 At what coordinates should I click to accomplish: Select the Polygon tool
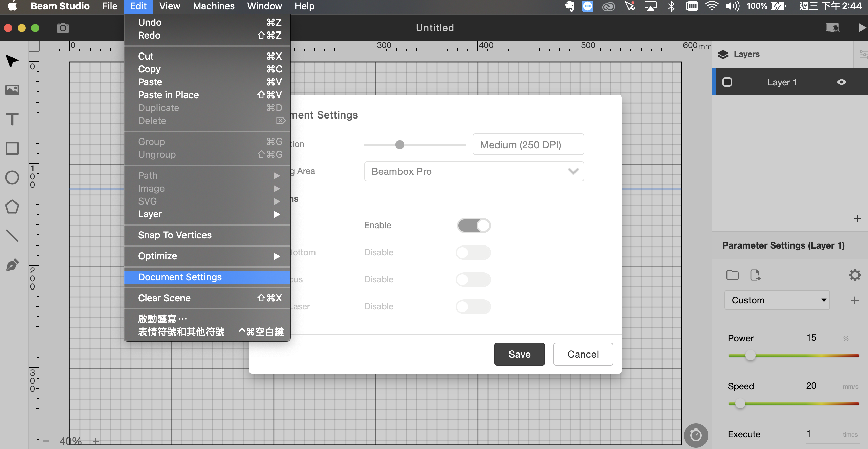[12, 207]
